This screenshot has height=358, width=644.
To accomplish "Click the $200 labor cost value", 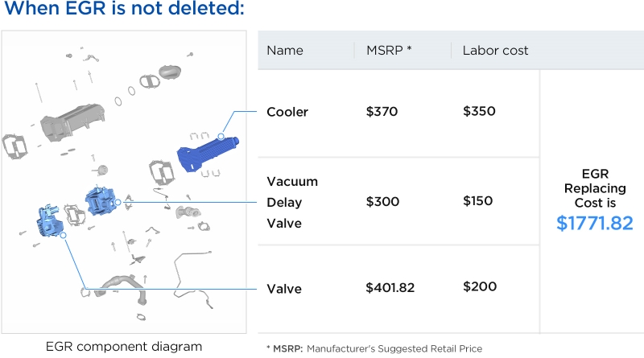I will coord(480,286).
